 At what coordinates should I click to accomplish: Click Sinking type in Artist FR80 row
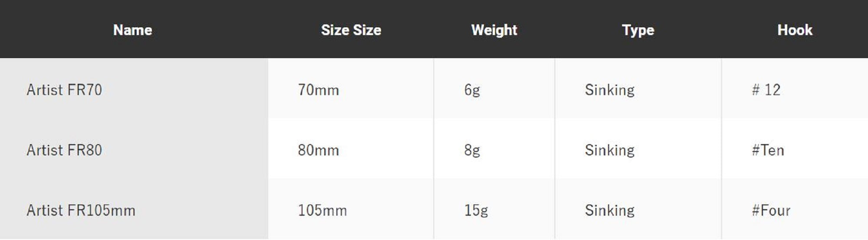[x=609, y=150]
